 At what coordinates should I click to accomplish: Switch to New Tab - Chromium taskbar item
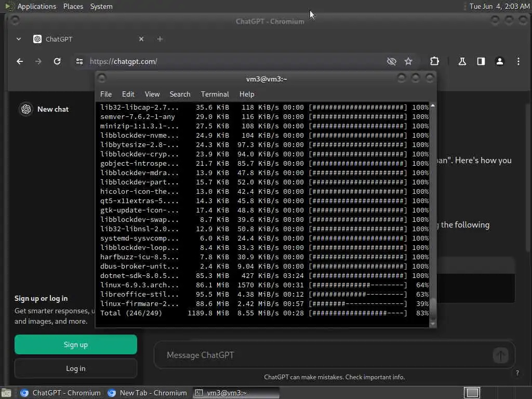tap(147, 393)
